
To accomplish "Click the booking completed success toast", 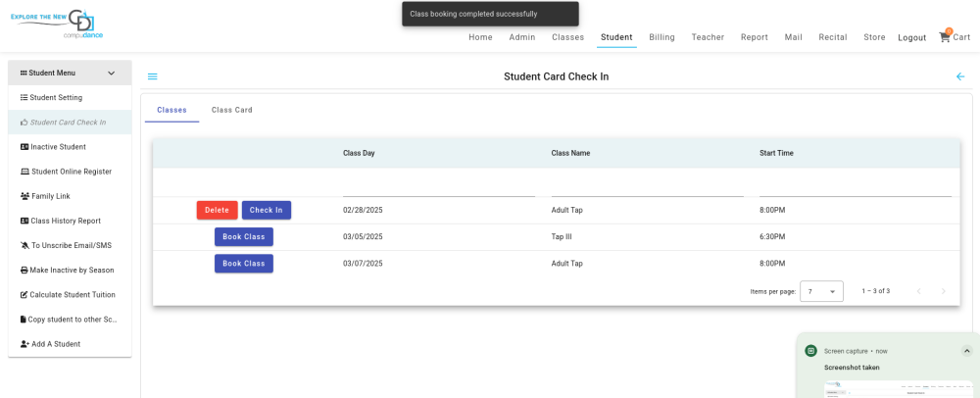I will (490, 14).
